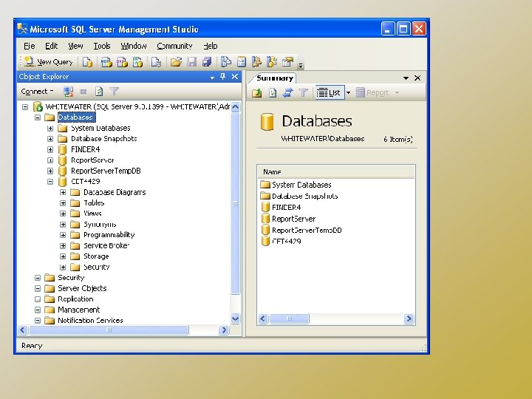Viewport: 532px width, 399px height.
Task: Click the Stop icon in Object Explorer
Action: pyautogui.click(x=83, y=92)
